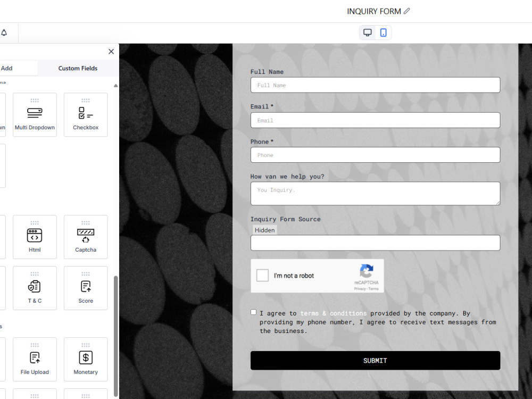Select the 'Phone *' field label
The image size is (532, 399).
coord(262,142)
